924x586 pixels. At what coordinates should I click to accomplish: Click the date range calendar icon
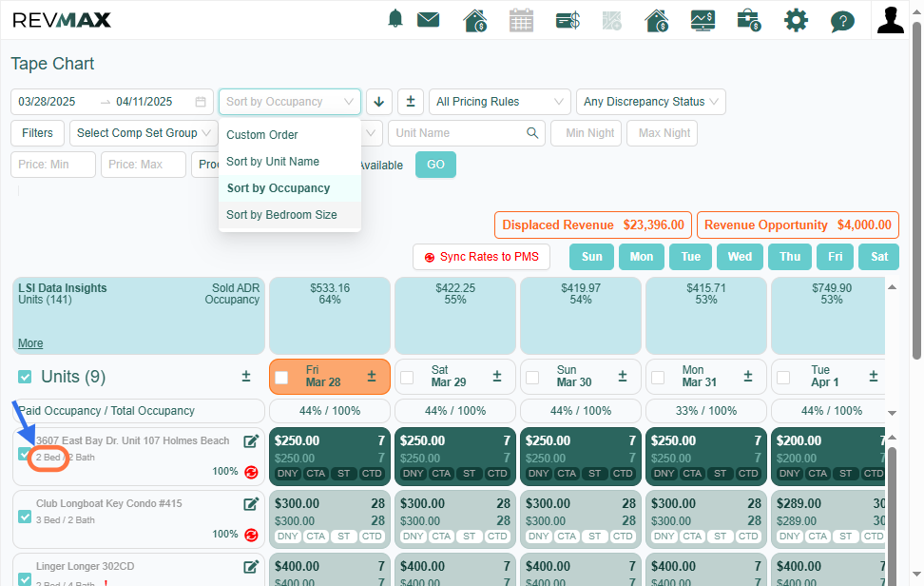tap(201, 102)
